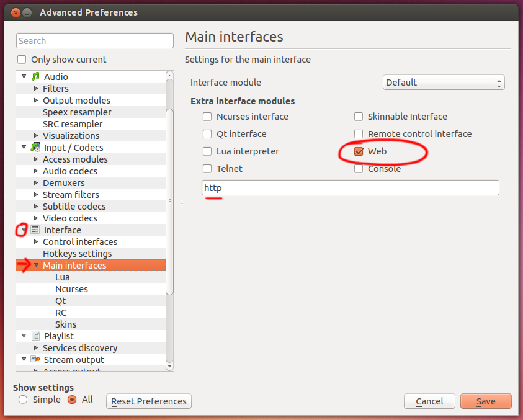Click the Audio music note icon
523x420 pixels.
(x=35, y=77)
